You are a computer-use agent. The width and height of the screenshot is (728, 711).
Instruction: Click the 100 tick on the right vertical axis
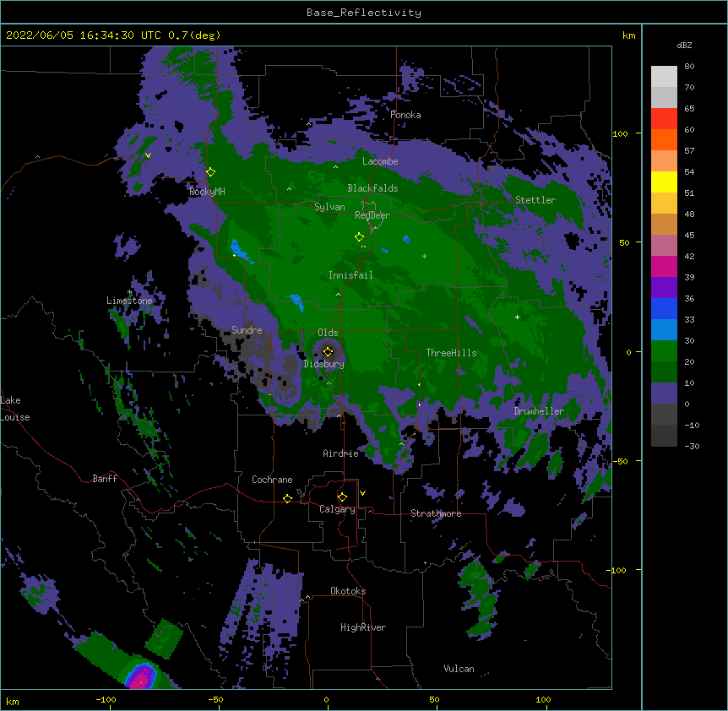point(620,133)
